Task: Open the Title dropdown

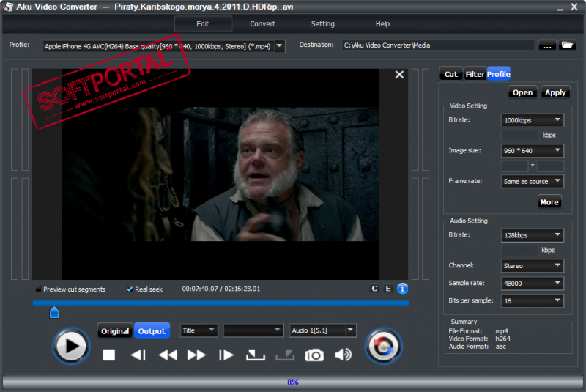Action: tap(199, 330)
